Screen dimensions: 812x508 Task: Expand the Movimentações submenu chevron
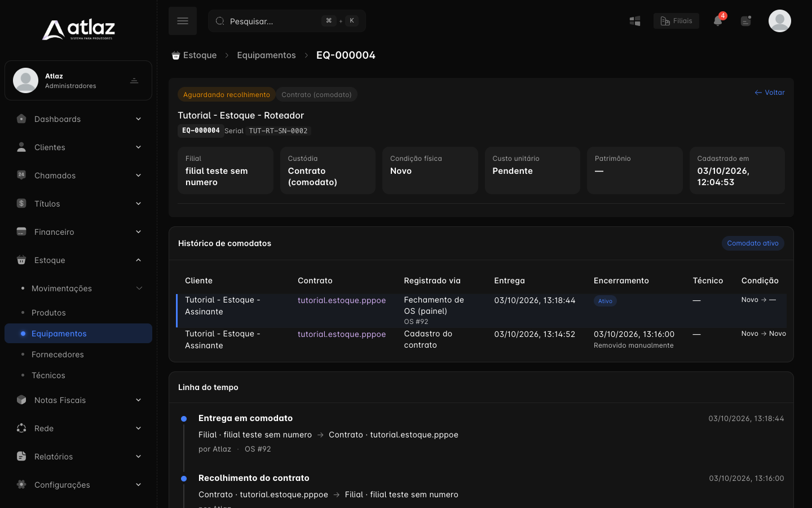139,288
